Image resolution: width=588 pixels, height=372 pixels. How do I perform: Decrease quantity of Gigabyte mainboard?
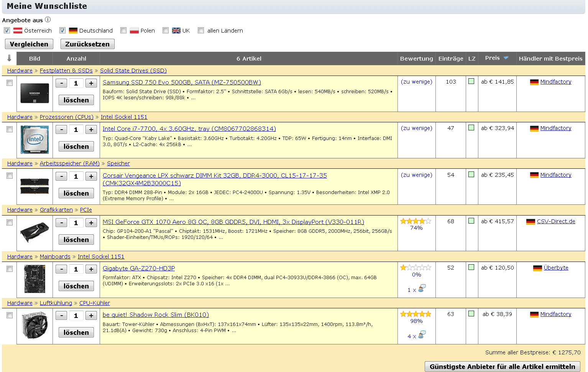tap(61, 269)
